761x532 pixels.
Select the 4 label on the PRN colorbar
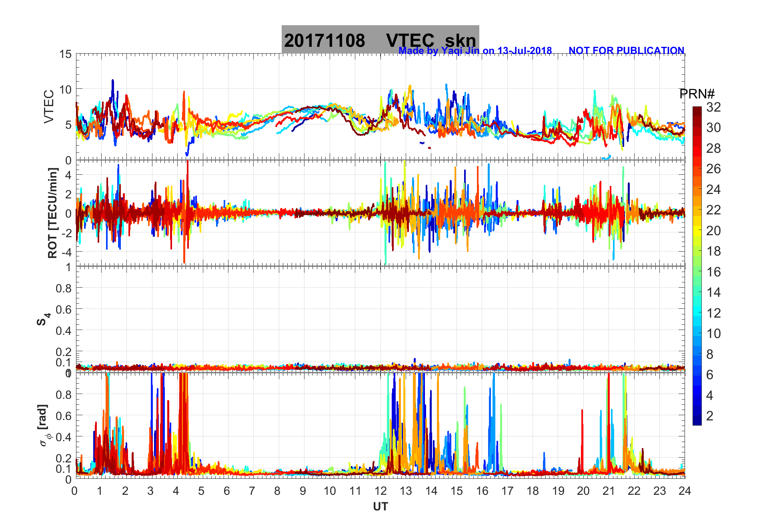coord(710,396)
